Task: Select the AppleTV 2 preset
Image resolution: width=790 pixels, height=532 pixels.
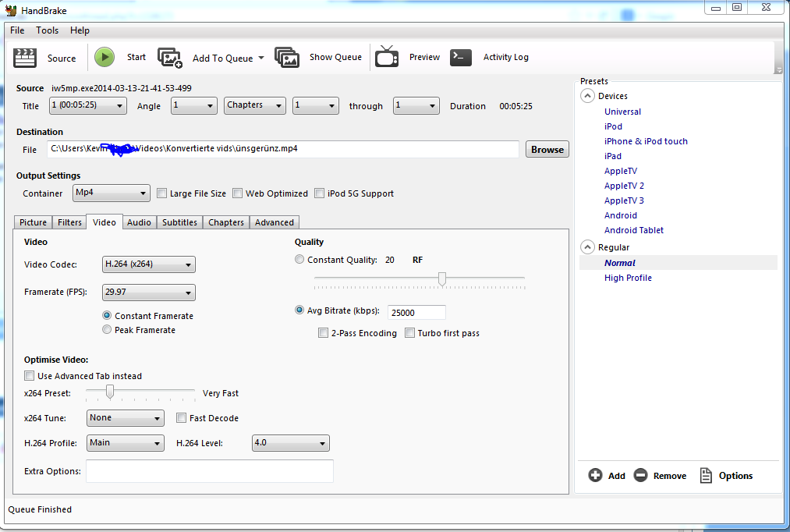Action: pos(624,186)
